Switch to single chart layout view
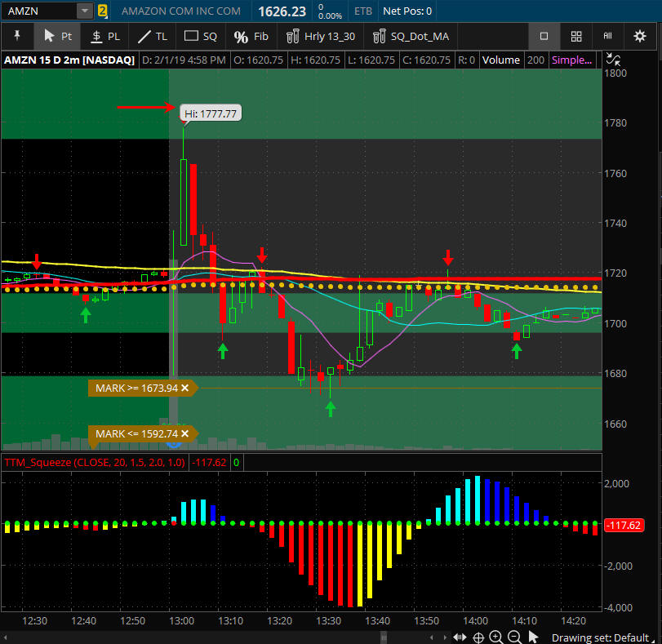Screen dimensions: 662x644 pos(544,36)
